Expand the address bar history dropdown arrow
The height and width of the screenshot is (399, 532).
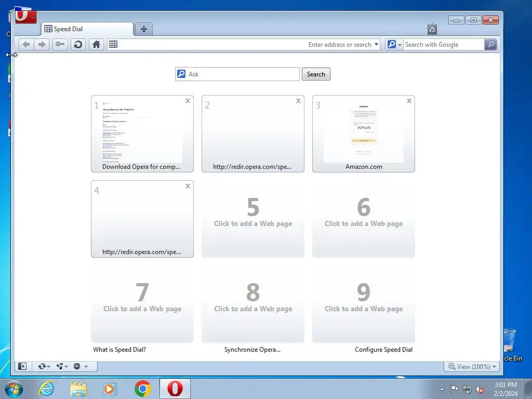pyautogui.click(x=376, y=45)
